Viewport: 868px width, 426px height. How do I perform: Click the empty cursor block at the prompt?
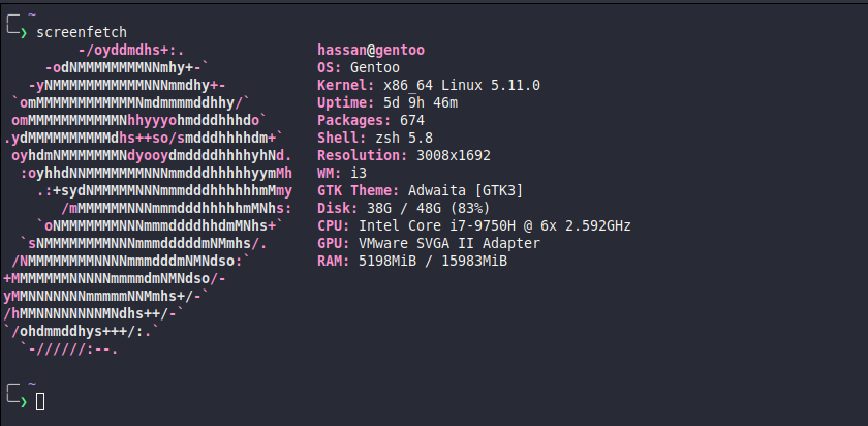[40, 402]
